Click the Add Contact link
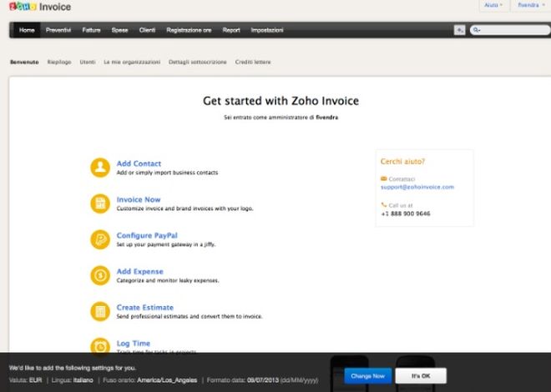 (139, 163)
